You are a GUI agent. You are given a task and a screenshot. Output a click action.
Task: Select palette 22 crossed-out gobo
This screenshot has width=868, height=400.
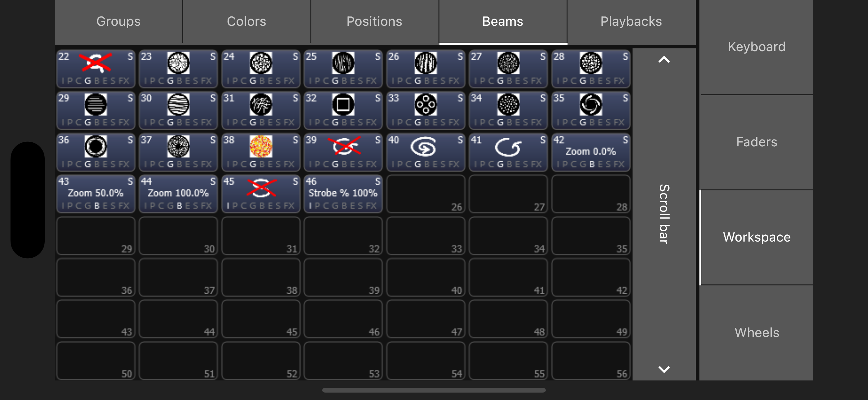[96, 69]
